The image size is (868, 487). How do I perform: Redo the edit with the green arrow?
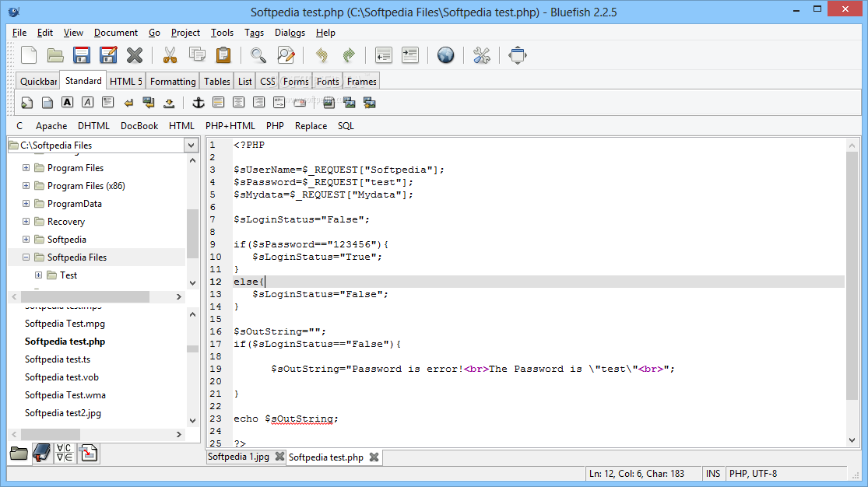(349, 55)
